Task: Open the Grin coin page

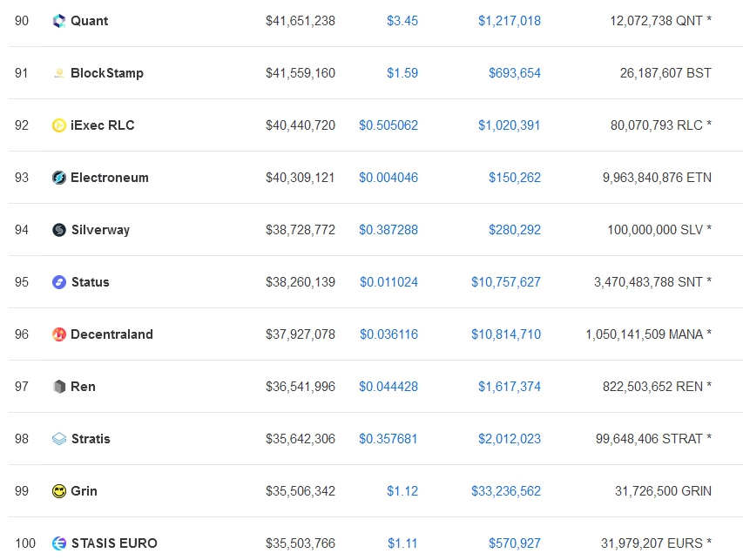Action: click(84, 491)
